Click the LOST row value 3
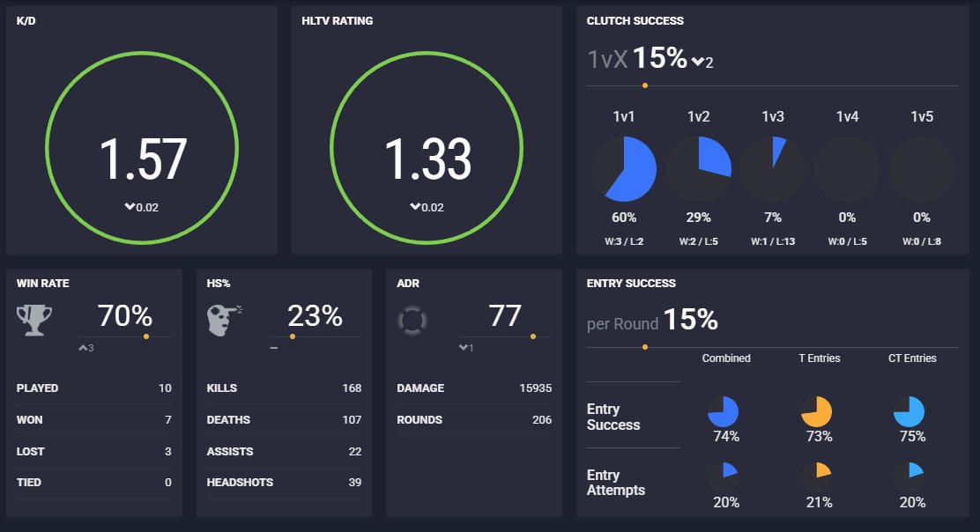 tap(168, 452)
